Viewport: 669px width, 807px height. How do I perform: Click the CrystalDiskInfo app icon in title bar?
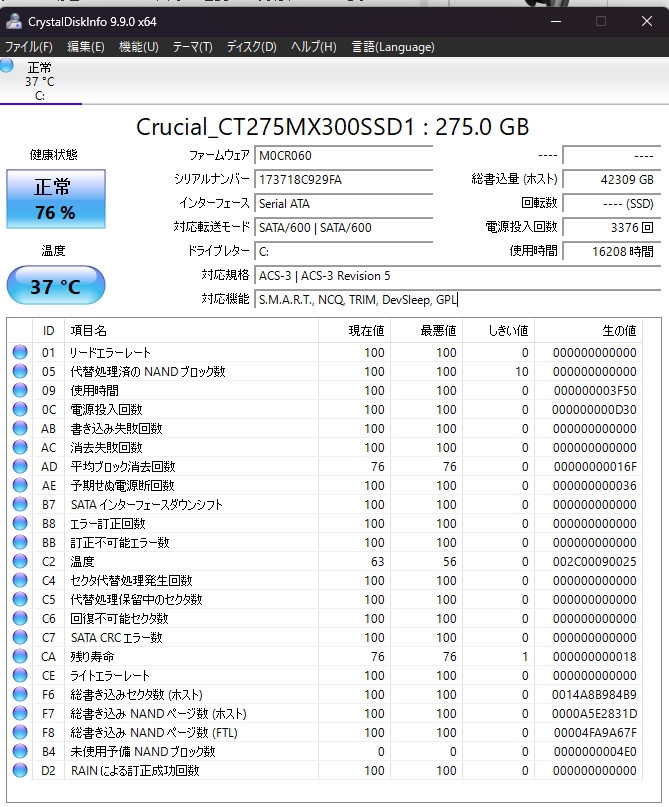[13, 21]
